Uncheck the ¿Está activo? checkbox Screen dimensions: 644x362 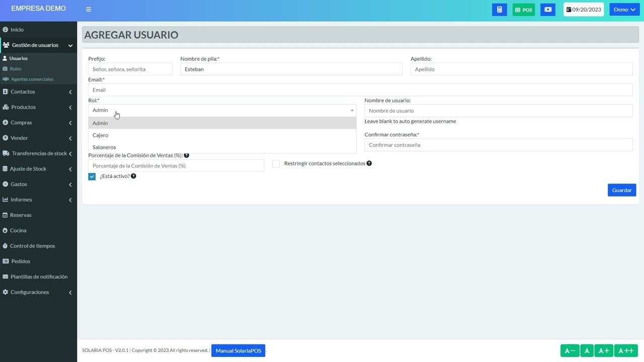[92, 176]
